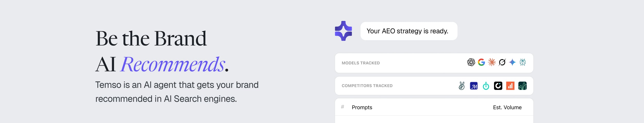Click the Prompts column header
644x123 pixels.
pyautogui.click(x=362, y=107)
